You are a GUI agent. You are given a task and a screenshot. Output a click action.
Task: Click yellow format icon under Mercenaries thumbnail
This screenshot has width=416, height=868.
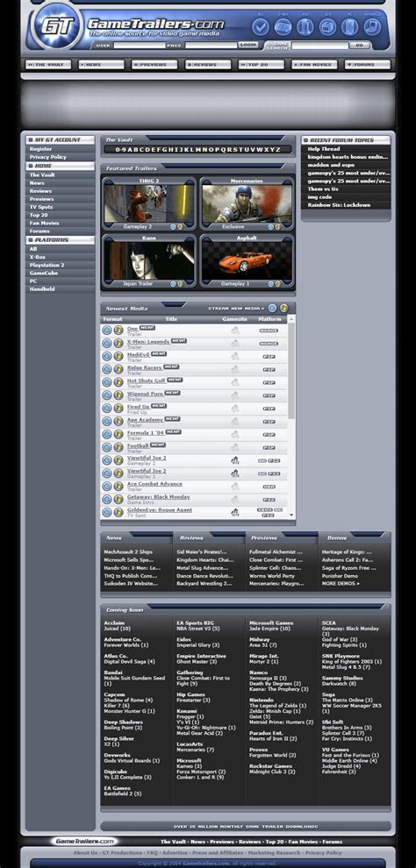pyautogui.click(x=277, y=226)
